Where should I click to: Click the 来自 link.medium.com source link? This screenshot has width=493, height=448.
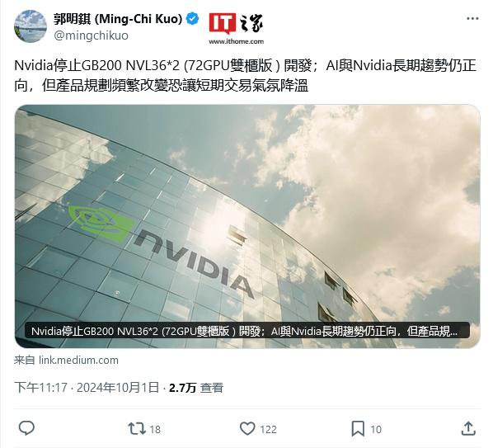coord(66,361)
